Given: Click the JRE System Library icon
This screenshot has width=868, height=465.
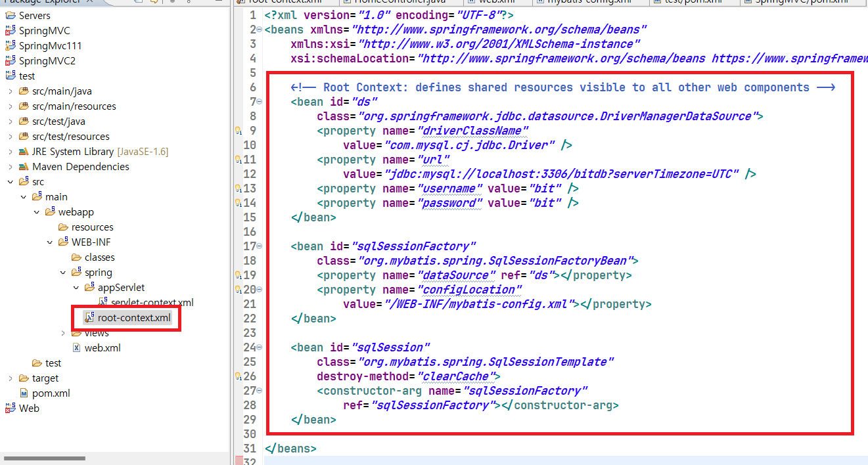Looking at the screenshot, I should pos(24,151).
